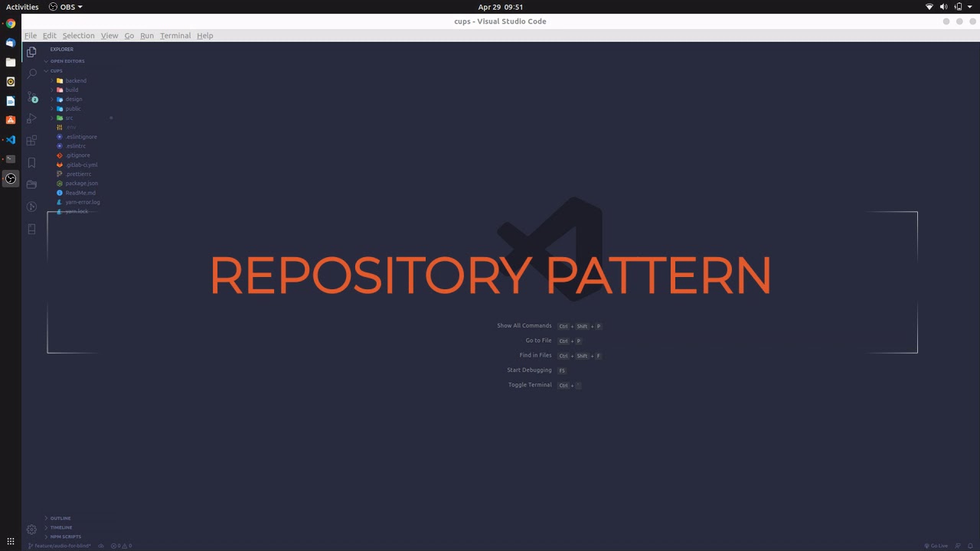Open the OBS app menu in top bar

[x=66, y=7]
